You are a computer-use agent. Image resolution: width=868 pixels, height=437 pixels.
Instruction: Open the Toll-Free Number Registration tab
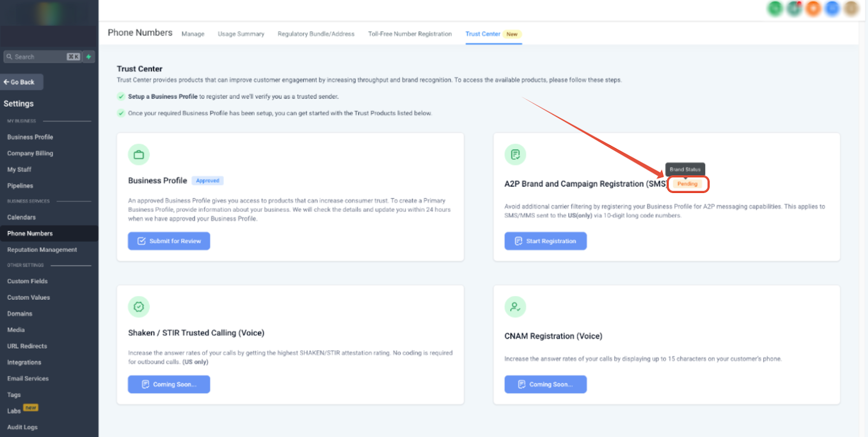(x=410, y=34)
